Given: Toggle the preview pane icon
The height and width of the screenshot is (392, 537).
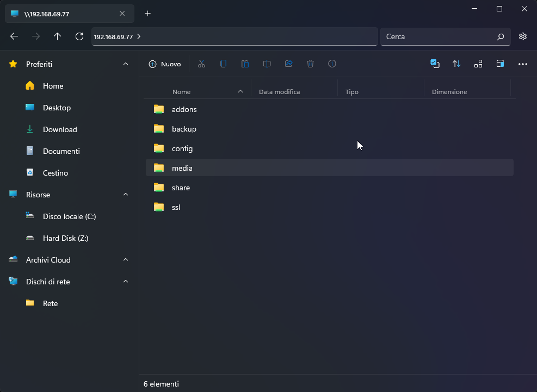Looking at the screenshot, I should [x=500, y=64].
